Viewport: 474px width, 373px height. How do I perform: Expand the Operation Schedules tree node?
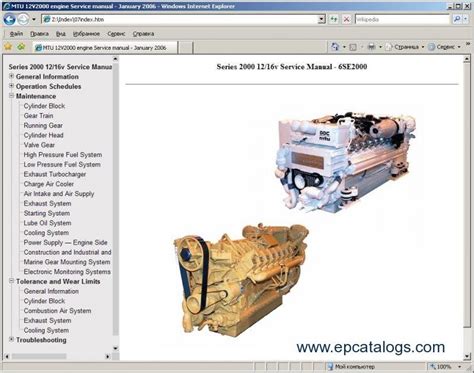(x=11, y=86)
